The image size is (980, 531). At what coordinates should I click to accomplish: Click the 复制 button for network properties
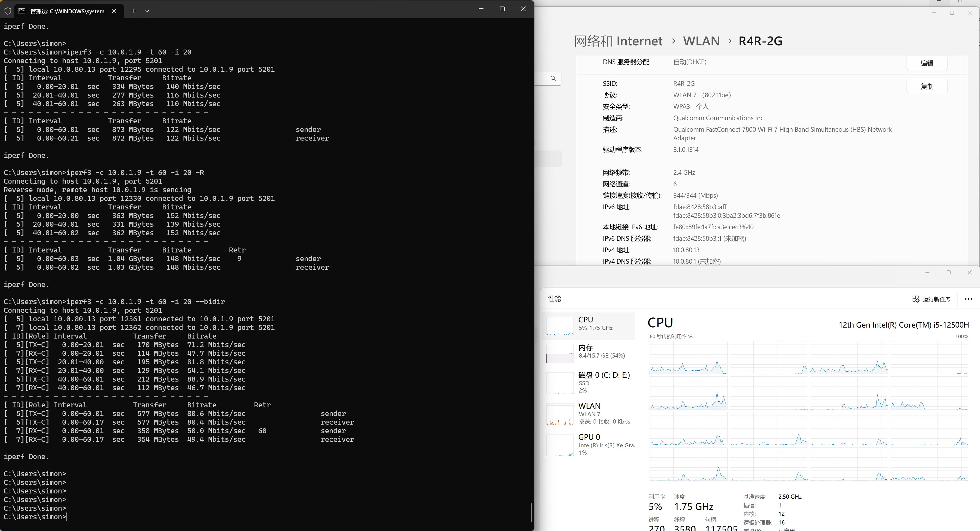(x=927, y=86)
